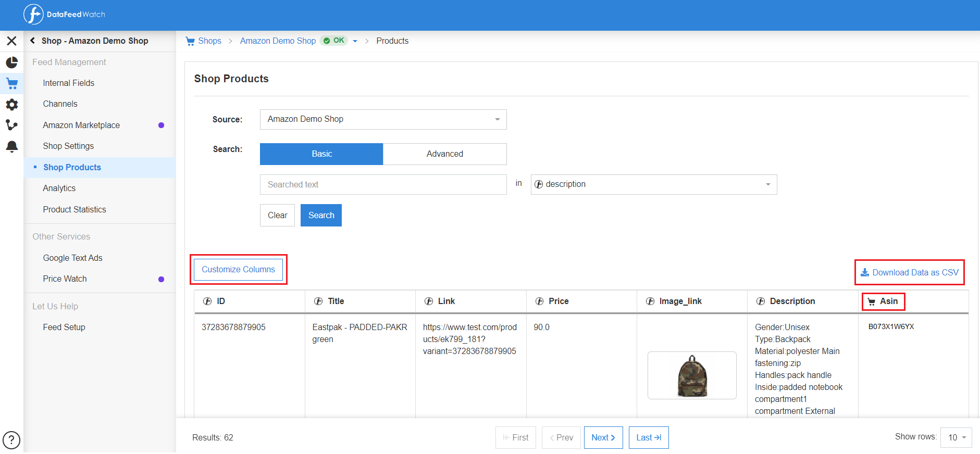This screenshot has width=980, height=454.
Task: Jump to Last results page
Action: 649,437
